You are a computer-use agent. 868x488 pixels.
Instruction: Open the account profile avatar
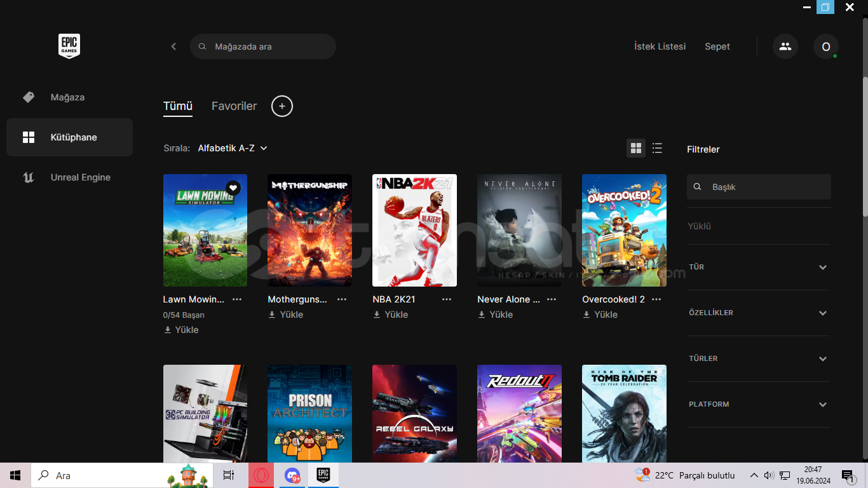point(825,46)
